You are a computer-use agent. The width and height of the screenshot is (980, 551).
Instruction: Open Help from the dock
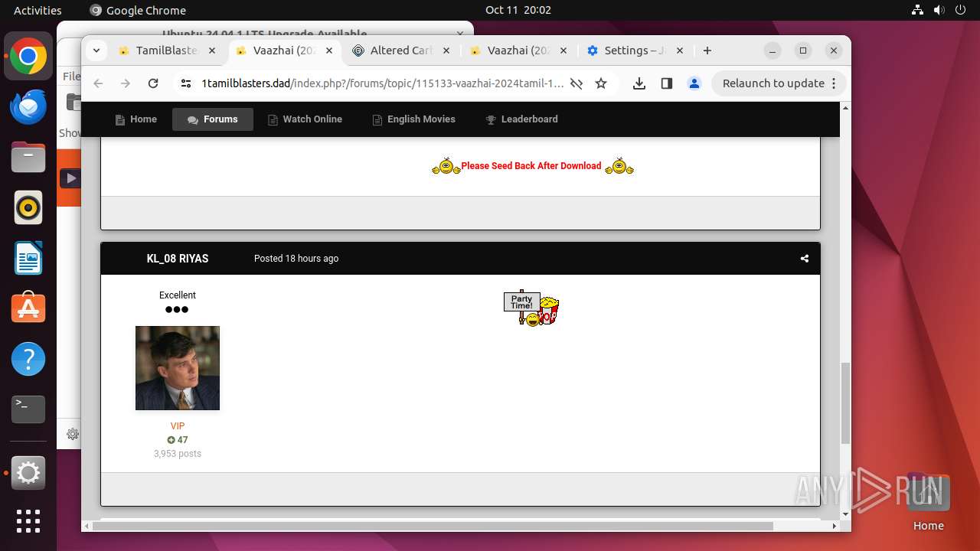tap(28, 359)
